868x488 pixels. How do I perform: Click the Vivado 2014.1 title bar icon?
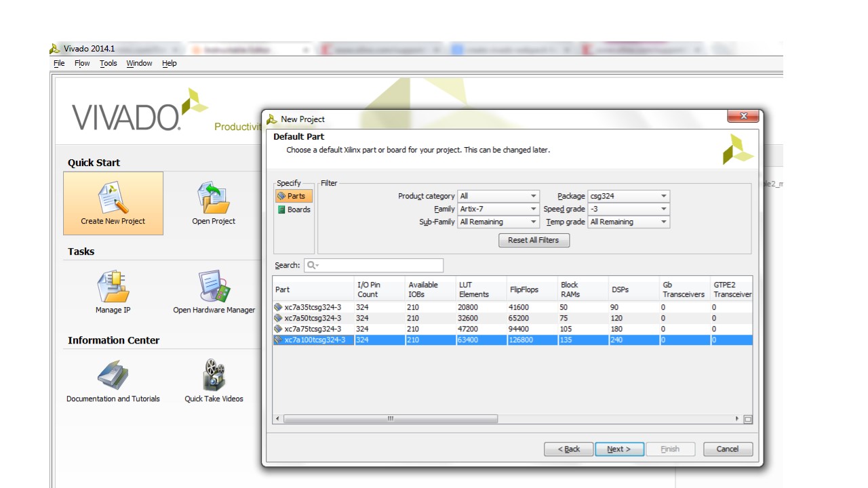point(55,49)
